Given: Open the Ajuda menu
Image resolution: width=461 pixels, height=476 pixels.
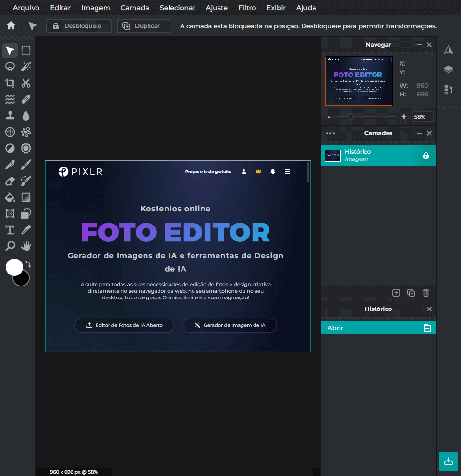Looking at the screenshot, I should [306, 8].
